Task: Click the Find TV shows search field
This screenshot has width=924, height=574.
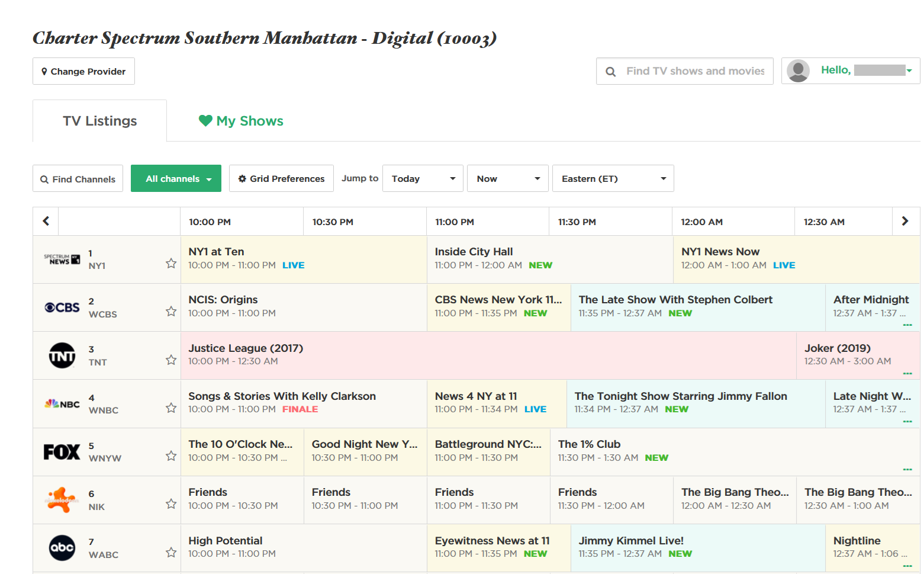Action: [x=695, y=71]
